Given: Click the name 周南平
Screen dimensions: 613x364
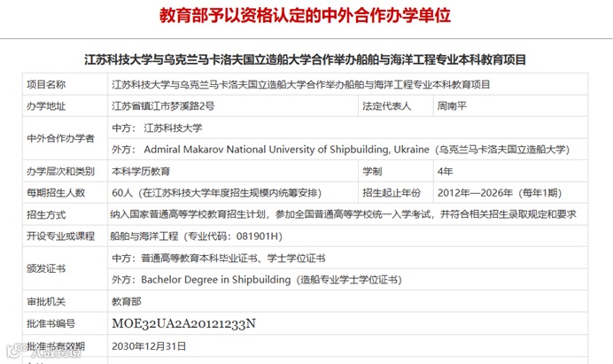Looking at the screenshot, I should [x=452, y=106].
